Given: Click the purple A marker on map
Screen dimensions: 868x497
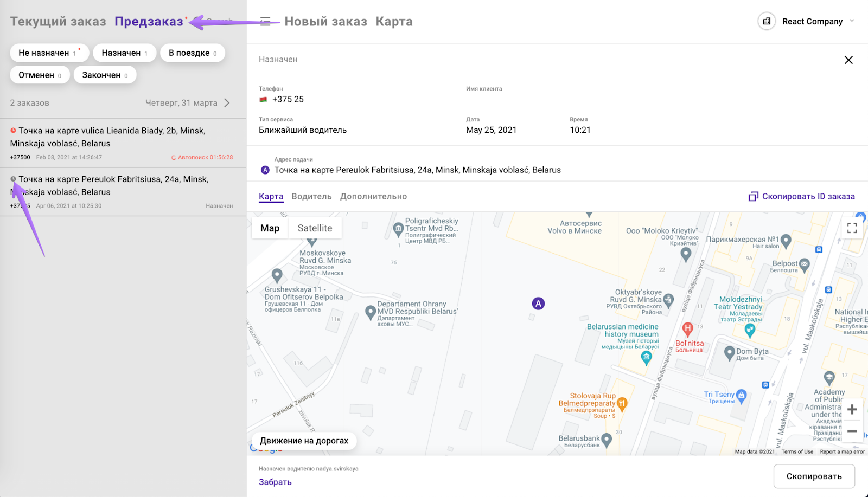Looking at the screenshot, I should pos(538,304).
